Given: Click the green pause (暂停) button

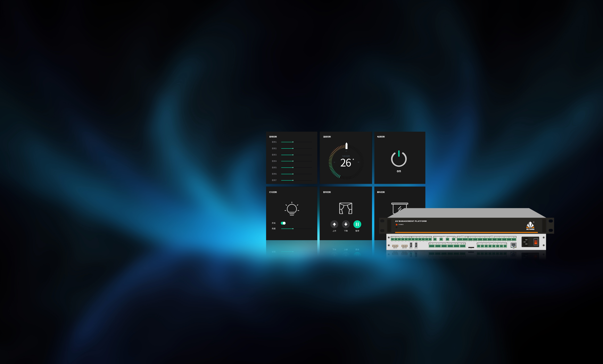Looking at the screenshot, I should (x=357, y=224).
